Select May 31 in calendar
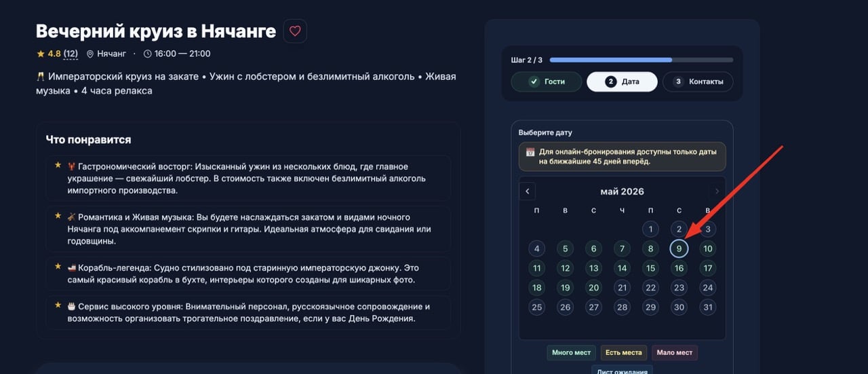 tap(707, 307)
